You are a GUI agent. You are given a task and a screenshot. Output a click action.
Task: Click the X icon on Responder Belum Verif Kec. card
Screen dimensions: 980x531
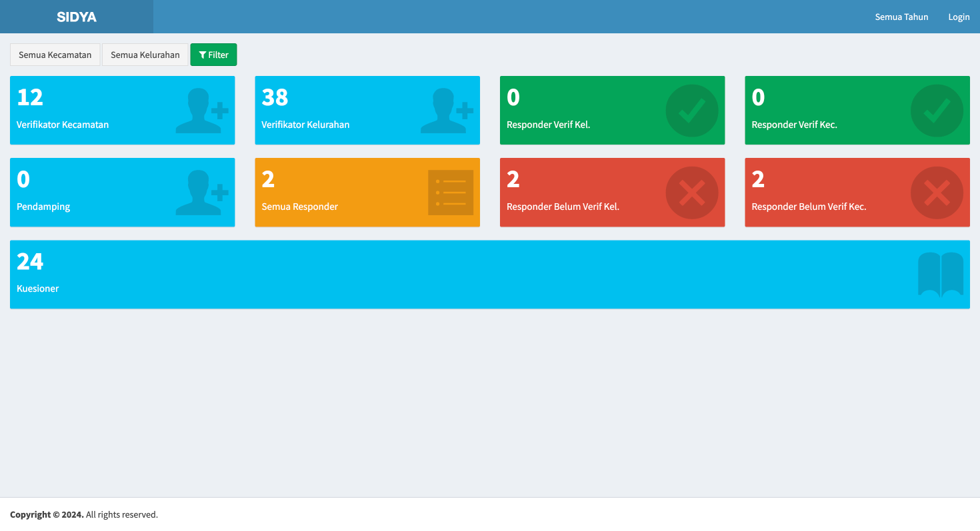937,193
